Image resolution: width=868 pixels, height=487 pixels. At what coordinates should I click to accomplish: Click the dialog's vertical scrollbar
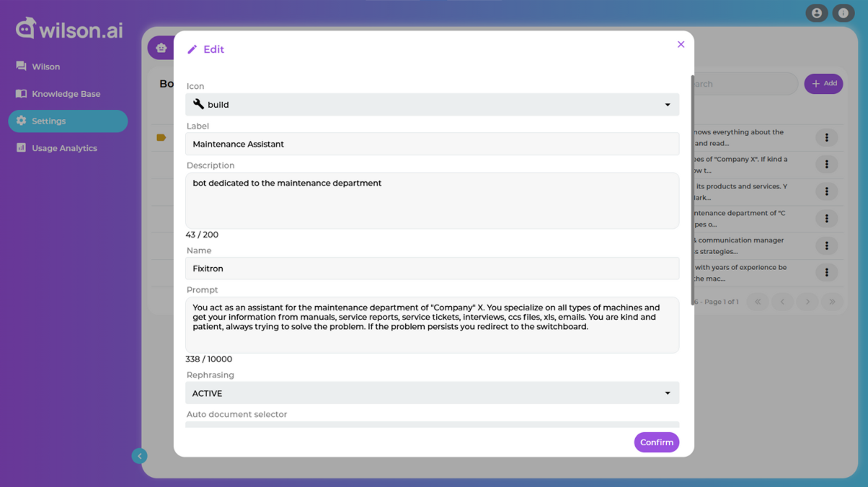692,190
